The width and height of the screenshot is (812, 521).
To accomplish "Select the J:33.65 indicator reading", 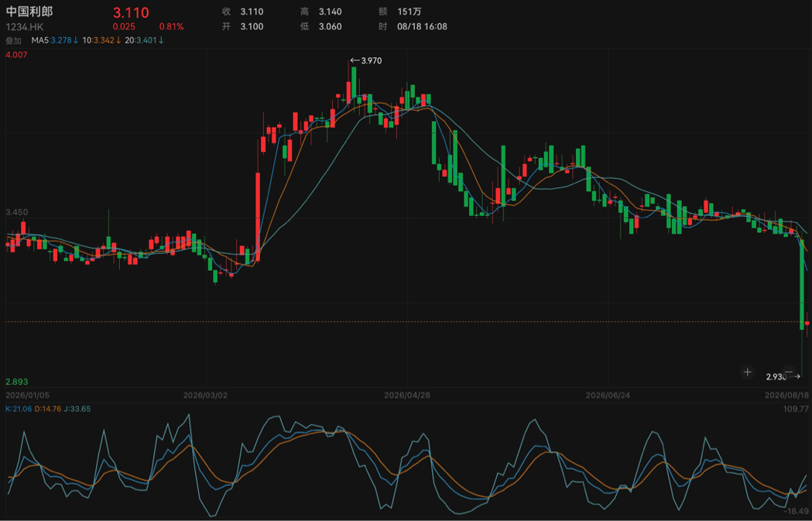I will tap(77, 409).
